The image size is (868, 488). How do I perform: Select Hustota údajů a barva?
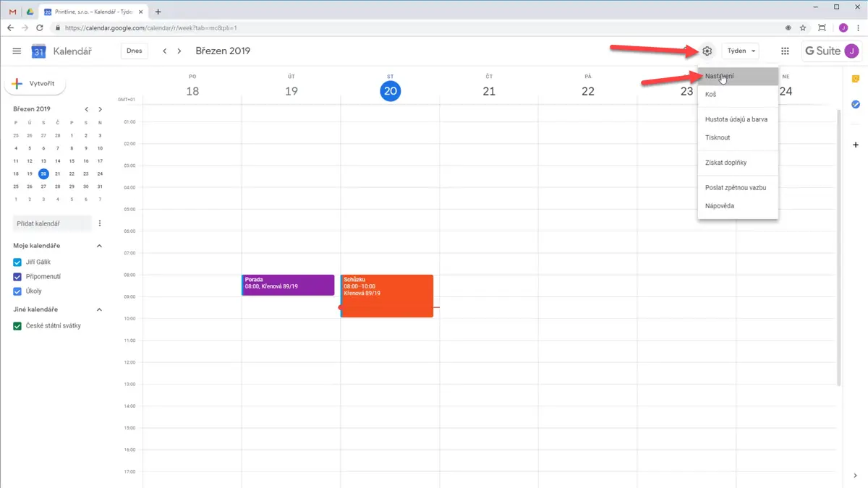pyautogui.click(x=738, y=119)
